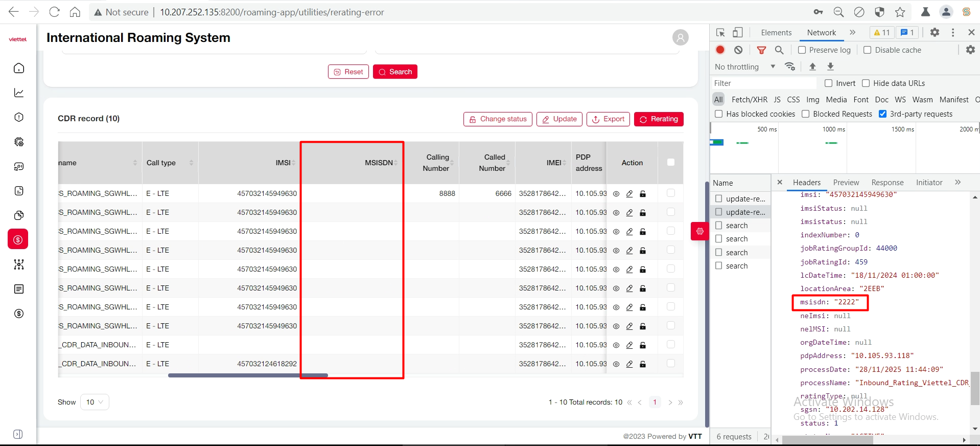980x446 pixels.
Task: Open the red floating settings gear
Action: point(699,231)
